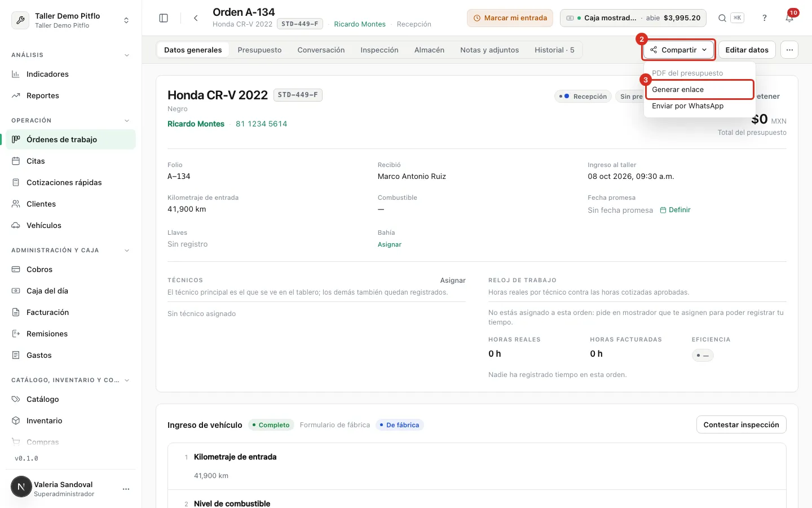
Task: Toggle the sidebar panel icon
Action: (x=164, y=18)
